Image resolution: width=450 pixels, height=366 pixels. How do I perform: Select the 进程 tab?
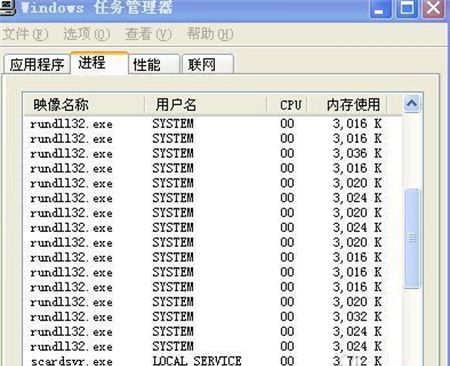pos(99,63)
